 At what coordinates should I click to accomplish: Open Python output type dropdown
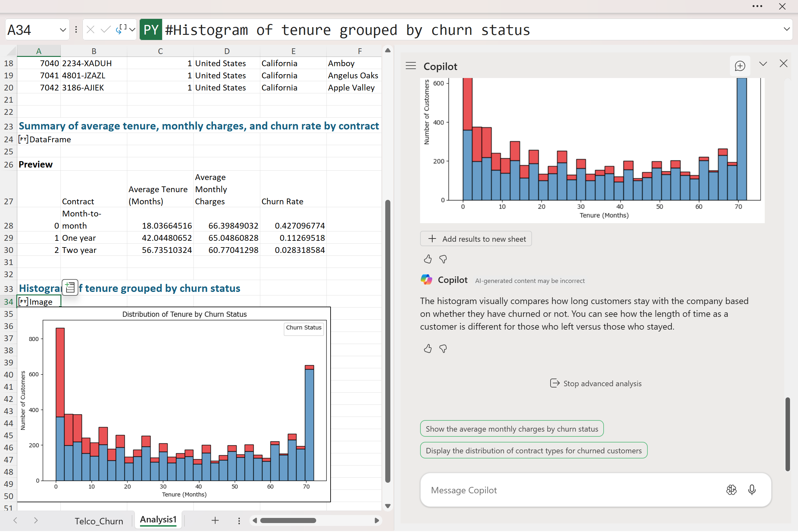coord(132,30)
